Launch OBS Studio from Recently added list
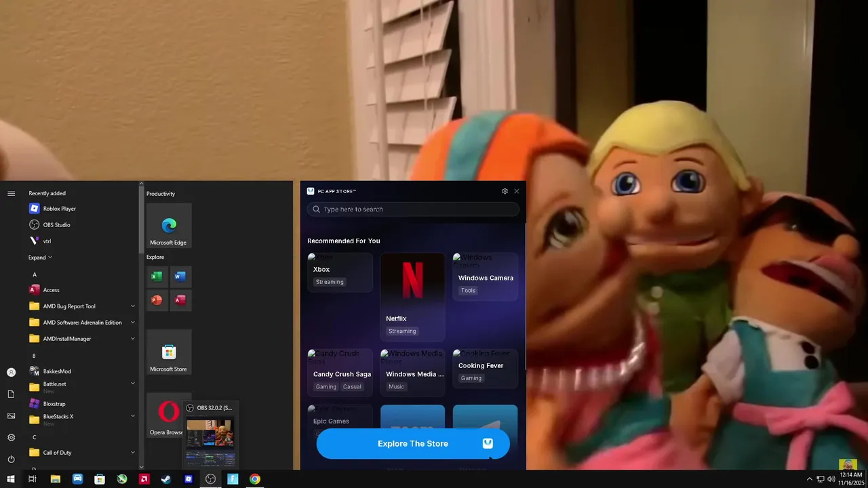The image size is (868, 488). pos(81,225)
